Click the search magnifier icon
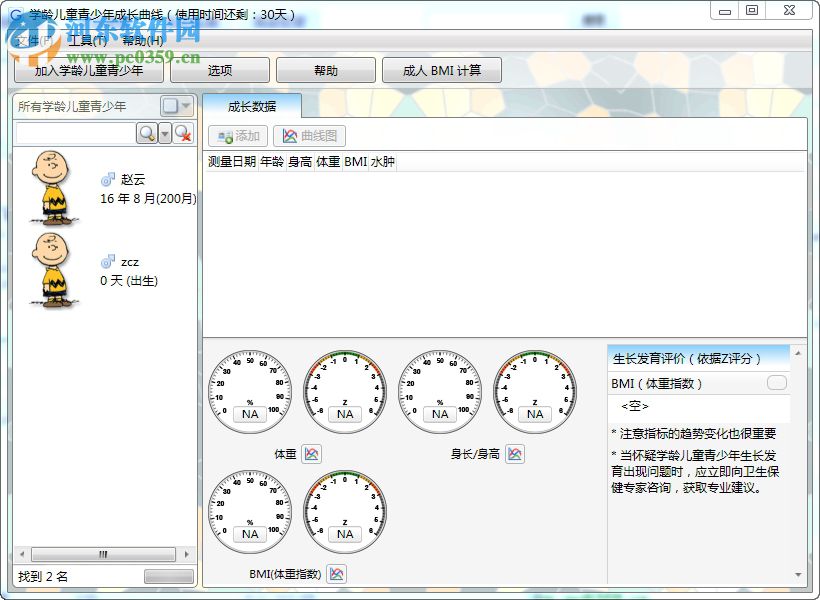 point(147,134)
